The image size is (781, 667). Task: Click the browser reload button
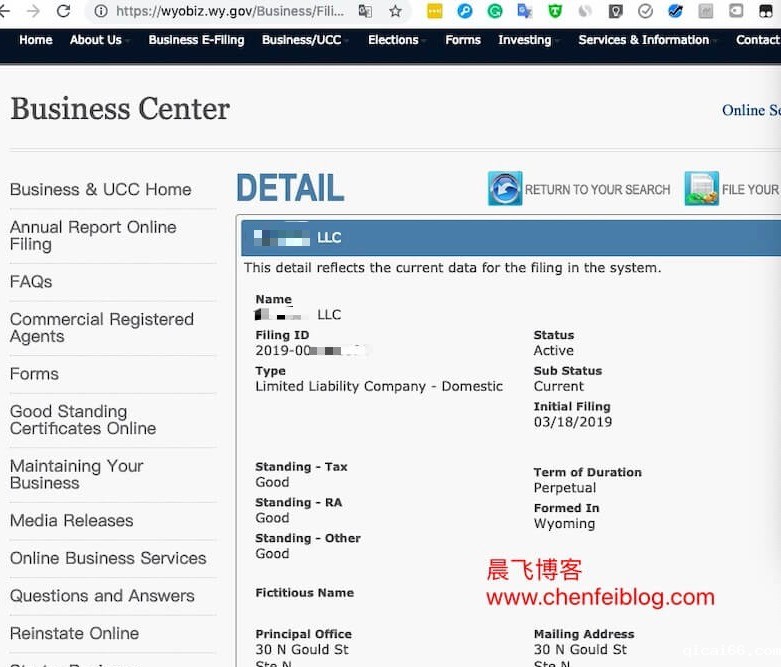pos(64,12)
